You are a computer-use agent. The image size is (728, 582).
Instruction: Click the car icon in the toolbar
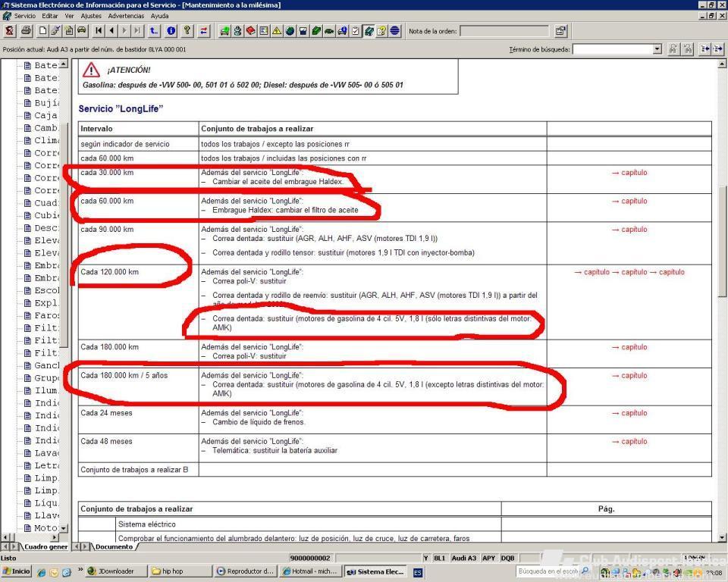pyautogui.click(x=82, y=31)
